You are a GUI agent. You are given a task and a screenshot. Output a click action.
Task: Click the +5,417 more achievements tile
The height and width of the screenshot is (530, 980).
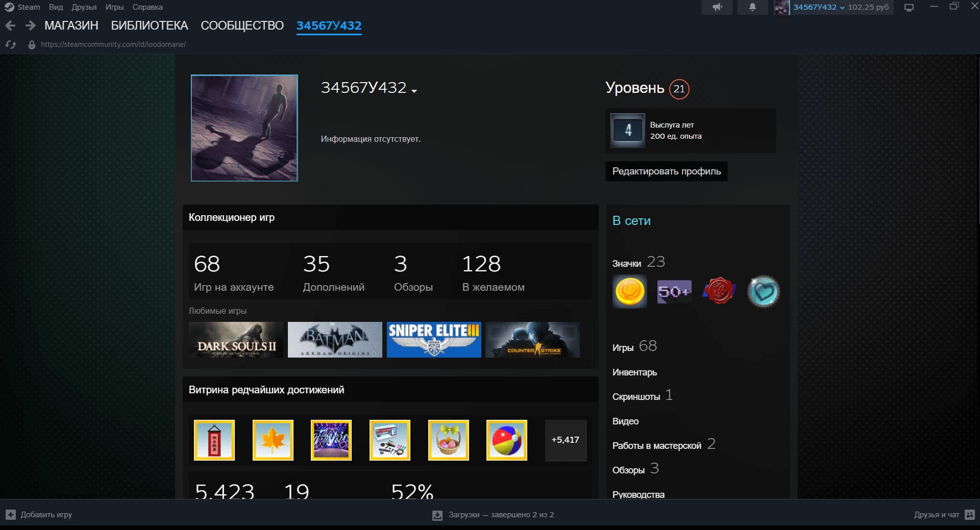pos(566,440)
